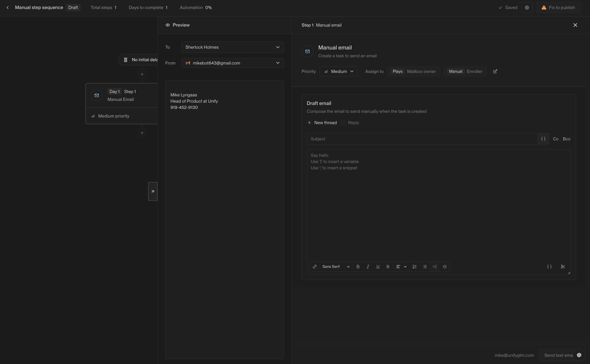
Task: Open the To recipient dropdown
Action: click(x=232, y=47)
